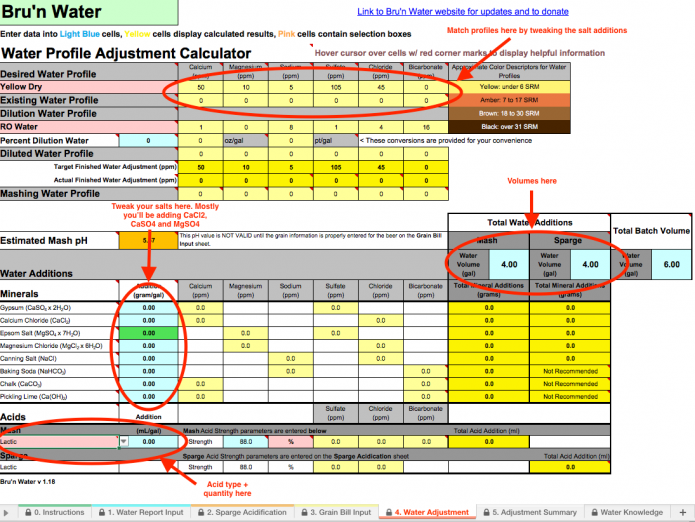This screenshot has height=522, width=695.
Task: Edit the Baking Soda addition cell
Action: [148, 371]
